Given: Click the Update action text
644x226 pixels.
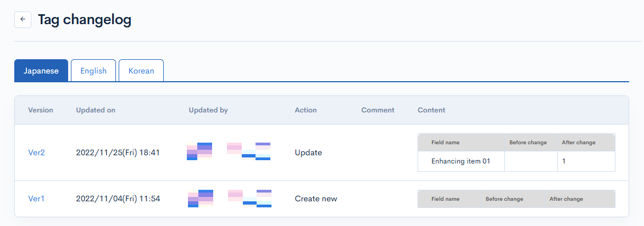Looking at the screenshot, I should click(308, 152).
